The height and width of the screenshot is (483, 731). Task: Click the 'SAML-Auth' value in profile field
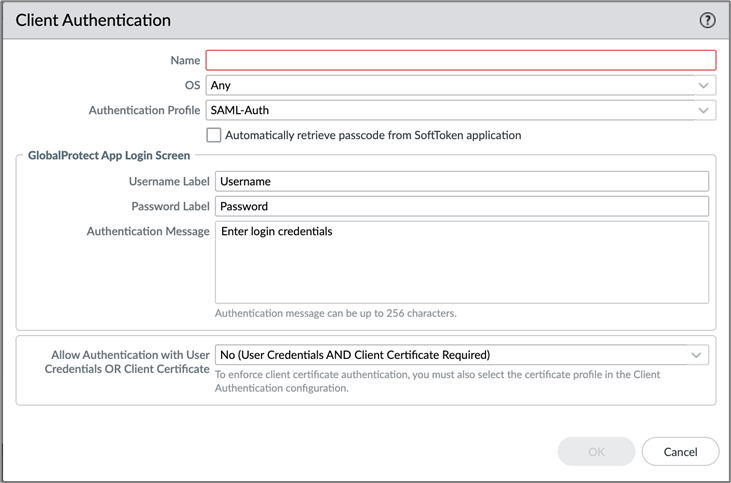pyautogui.click(x=240, y=111)
